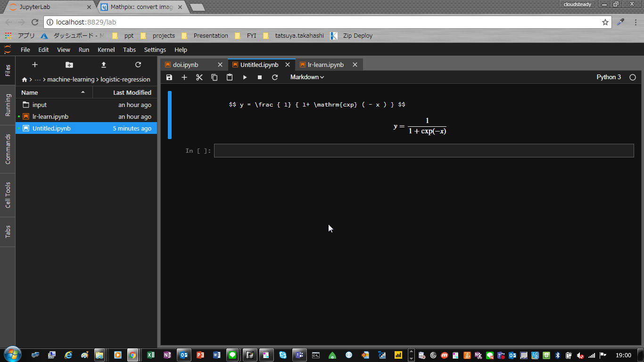Open the Kernel menu
Screen dimensions: 644x362
coord(106,49)
